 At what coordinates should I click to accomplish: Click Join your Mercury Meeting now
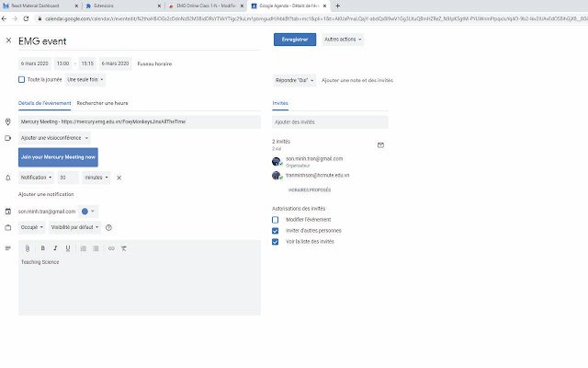click(x=58, y=157)
